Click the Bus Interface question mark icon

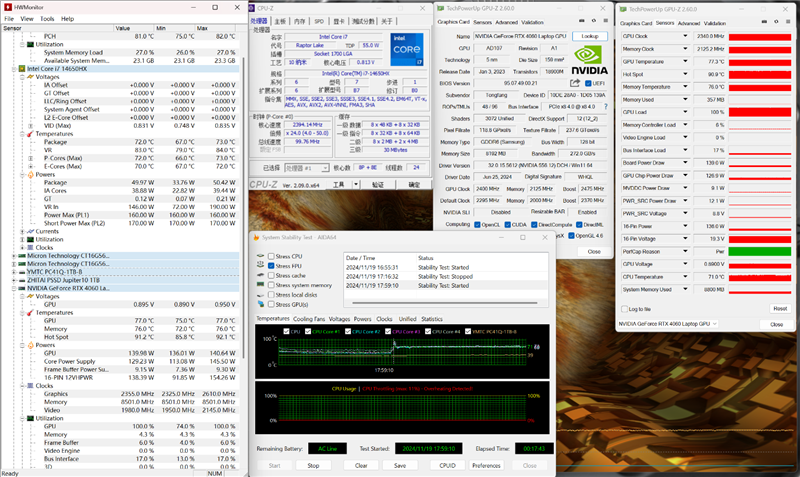(x=606, y=107)
